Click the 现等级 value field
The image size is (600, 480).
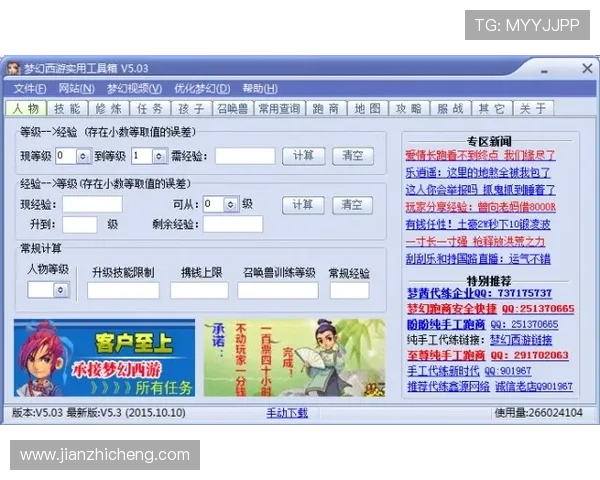pos(67,156)
